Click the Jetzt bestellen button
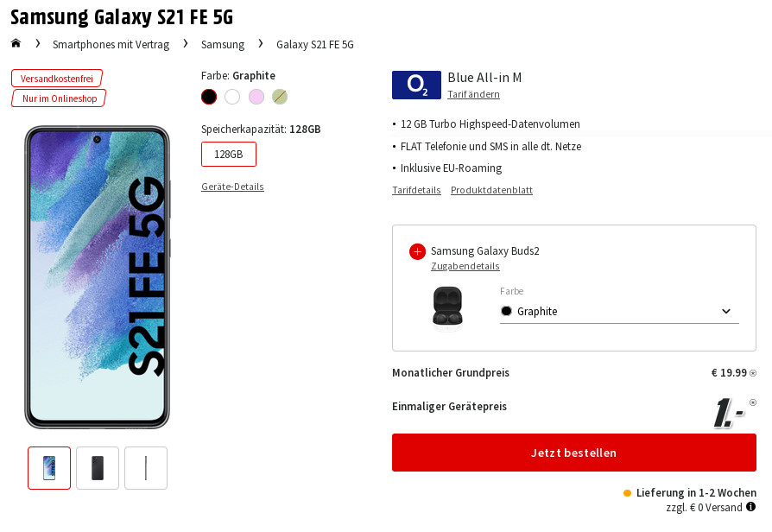Screen dimensions: 772x532 573,452
